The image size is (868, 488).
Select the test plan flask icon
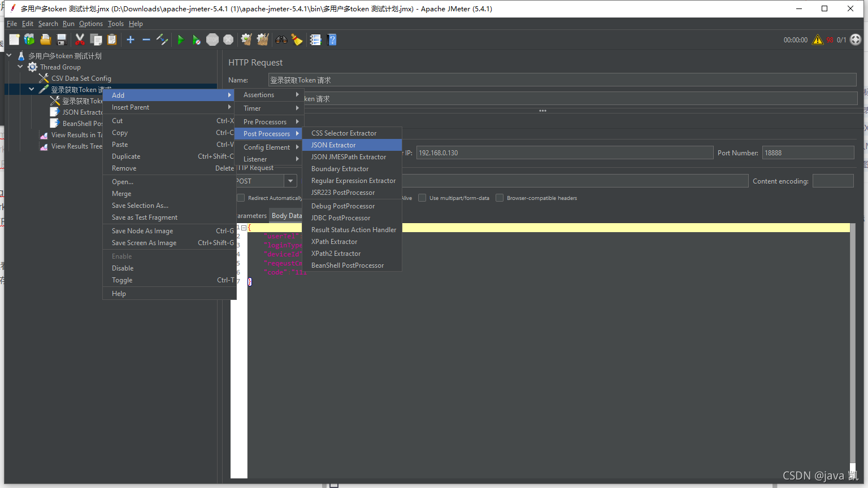[21, 55]
